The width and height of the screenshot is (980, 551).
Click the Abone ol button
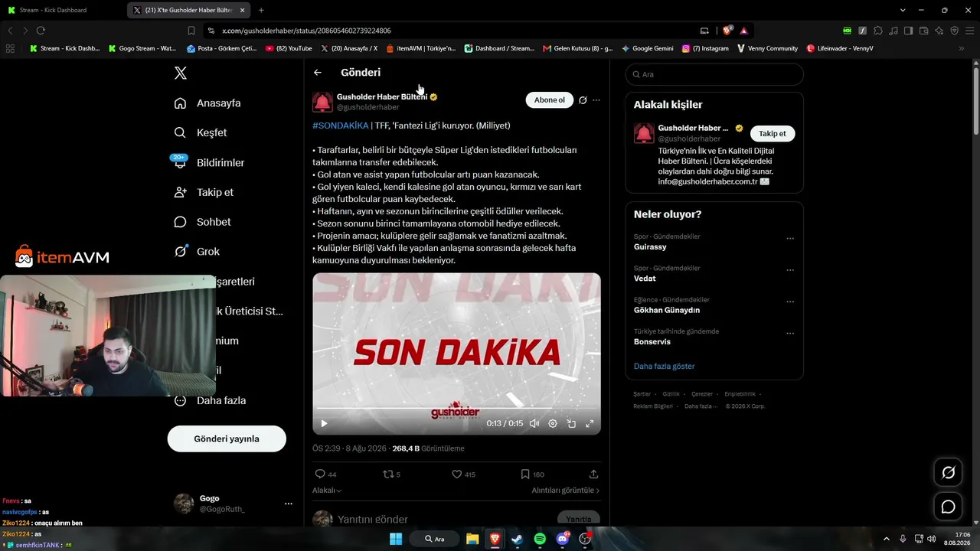pos(550,100)
